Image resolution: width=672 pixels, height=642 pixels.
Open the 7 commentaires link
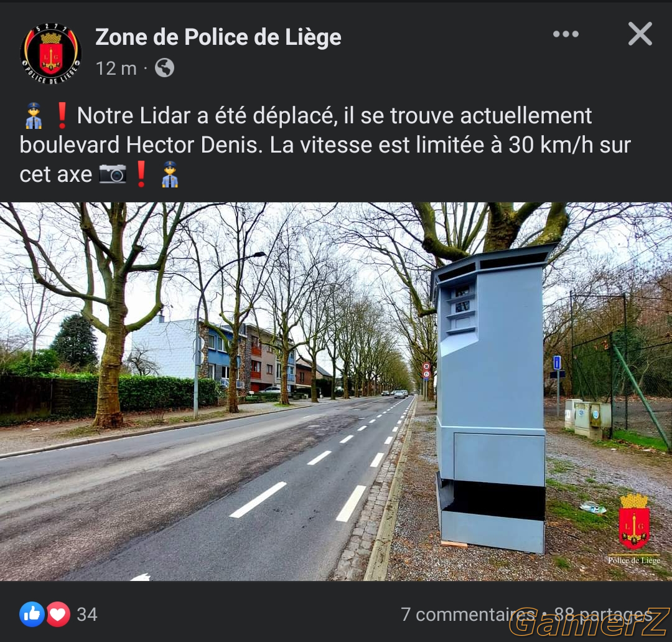(467, 614)
